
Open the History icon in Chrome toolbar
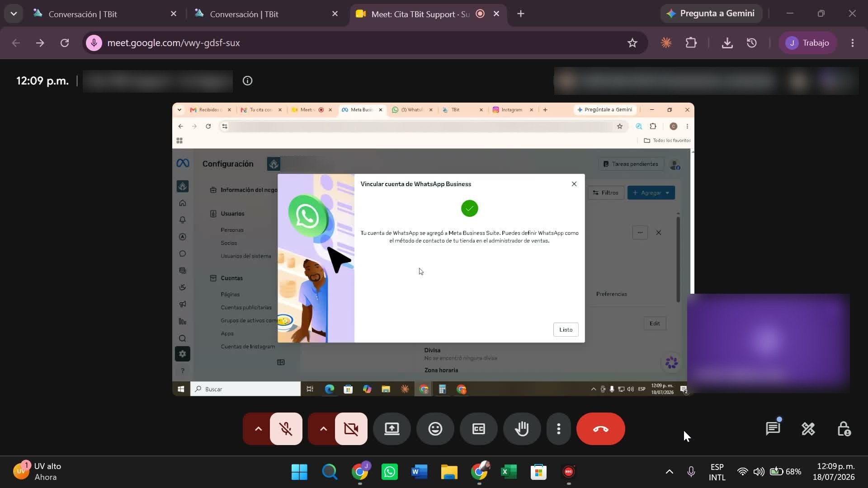coord(751,43)
